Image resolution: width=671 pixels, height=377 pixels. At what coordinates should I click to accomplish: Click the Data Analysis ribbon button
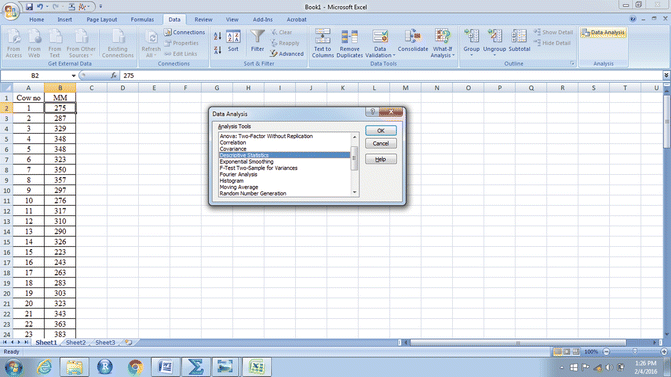coord(603,33)
